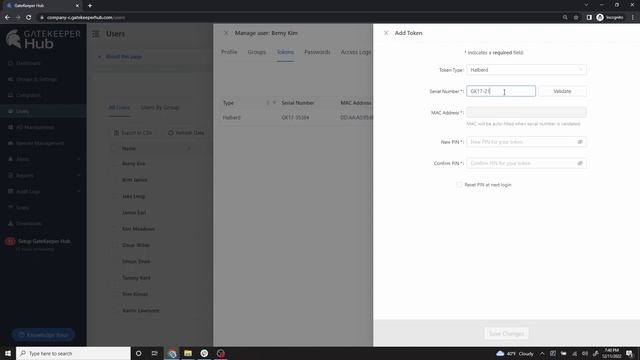
Task: Expand the Reports sidebar menu
Action: click(43, 176)
